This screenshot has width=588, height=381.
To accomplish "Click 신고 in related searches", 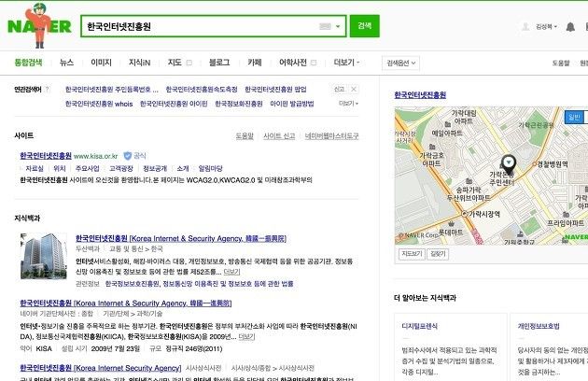I will (x=339, y=89).
